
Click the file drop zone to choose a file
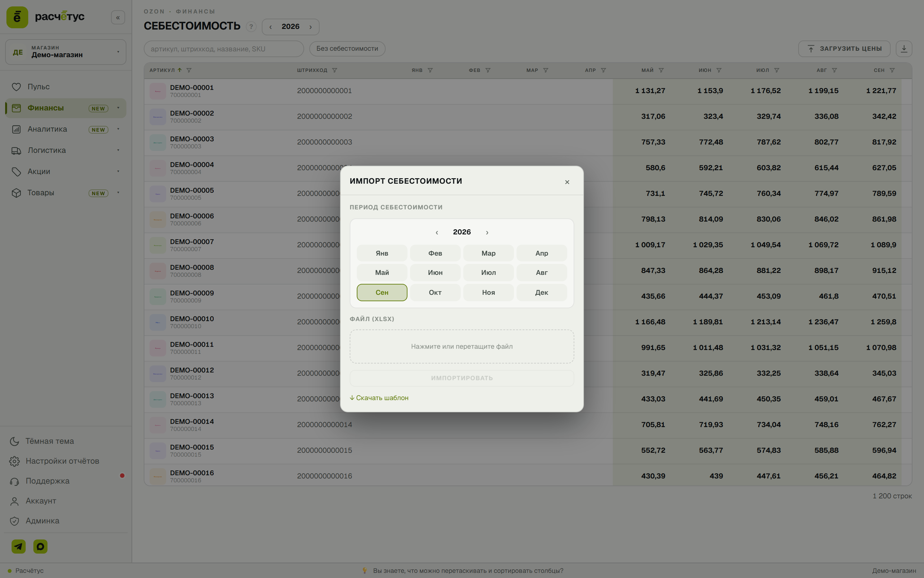click(462, 346)
